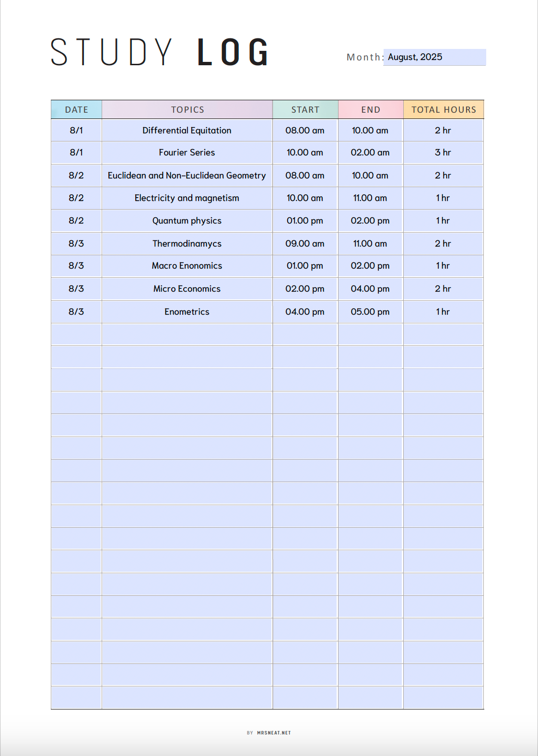Image resolution: width=538 pixels, height=756 pixels.
Task: Click the TOPICS column header
Action: 187,110
